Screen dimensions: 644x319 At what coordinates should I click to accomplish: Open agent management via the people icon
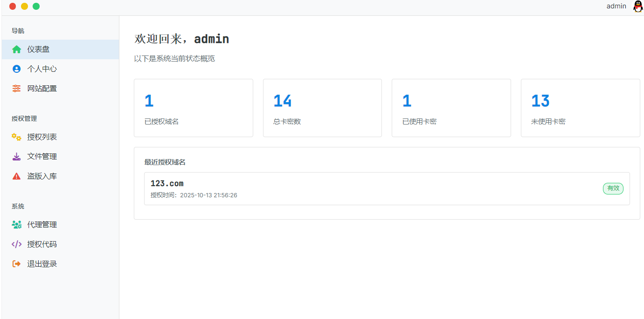[x=17, y=224]
